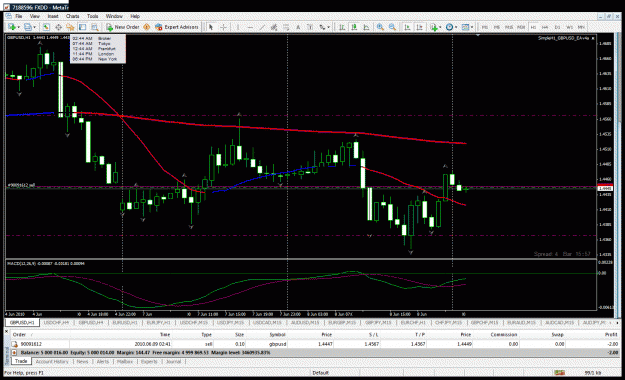Toggle chart Auto Scroll
The height and width of the screenshot is (380, 625).
[407, 27]
